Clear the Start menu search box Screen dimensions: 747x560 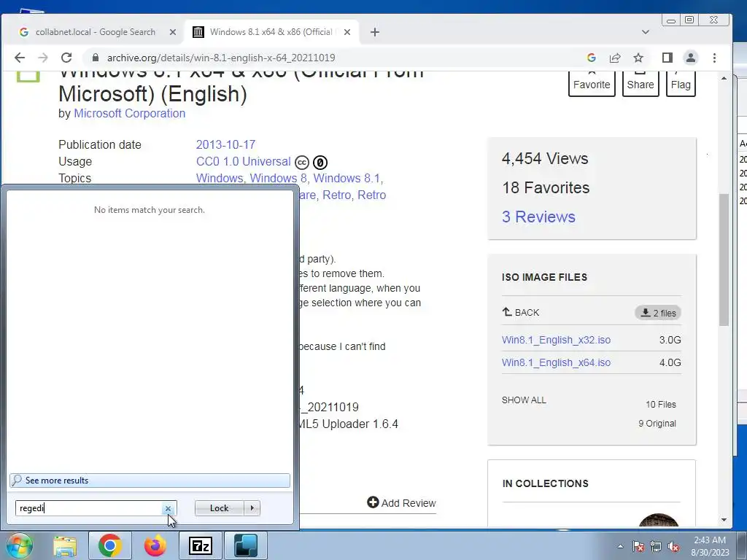[x=168, y=508]
